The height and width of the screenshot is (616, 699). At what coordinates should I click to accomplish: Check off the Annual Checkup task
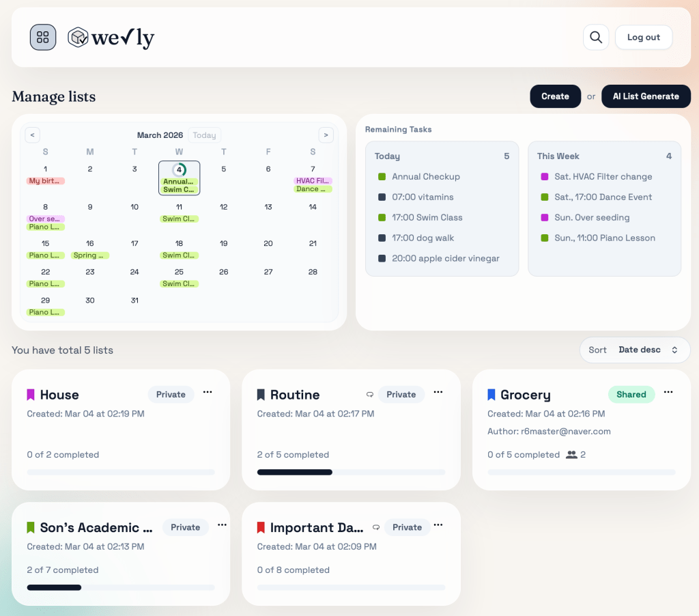tap(382, 177)
